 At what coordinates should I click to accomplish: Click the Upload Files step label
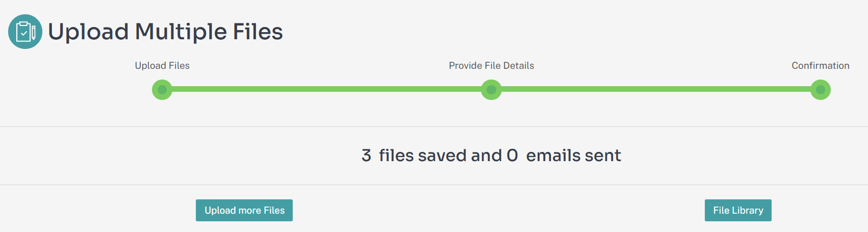[162, 66]
